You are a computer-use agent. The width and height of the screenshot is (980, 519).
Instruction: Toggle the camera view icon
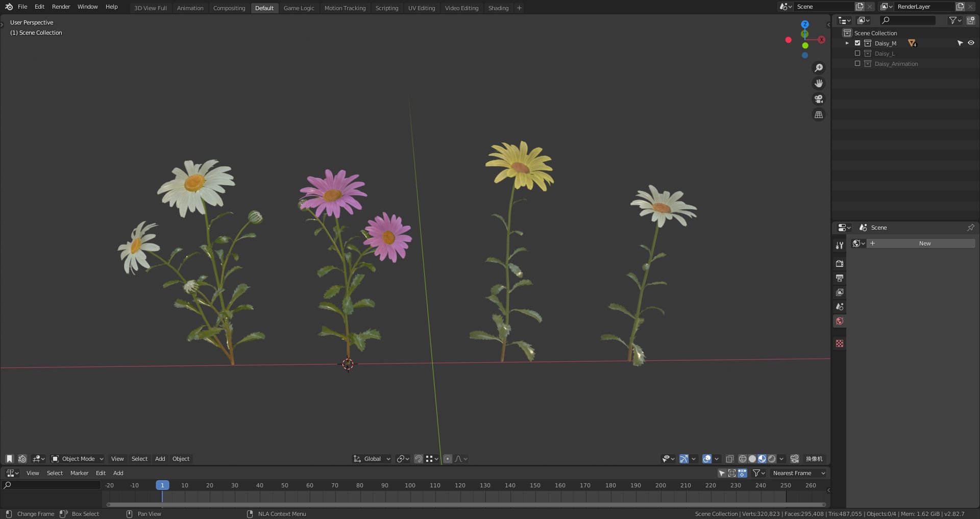[819, 99]
